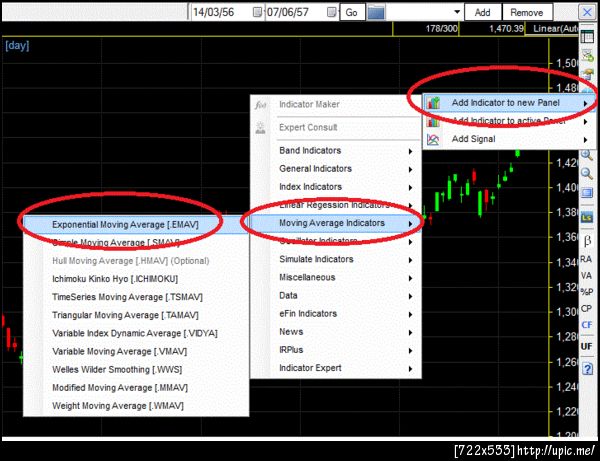Select Add Indicator to active Panel

(508, 121)
